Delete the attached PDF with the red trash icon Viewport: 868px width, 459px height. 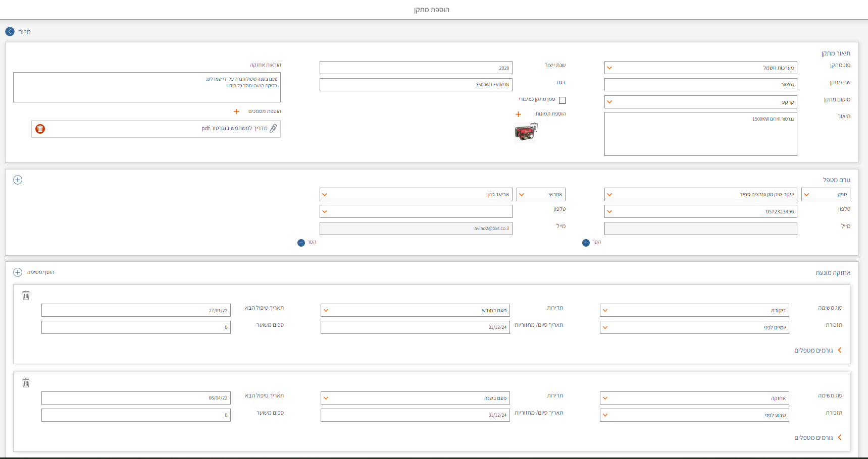pos(40,129)
